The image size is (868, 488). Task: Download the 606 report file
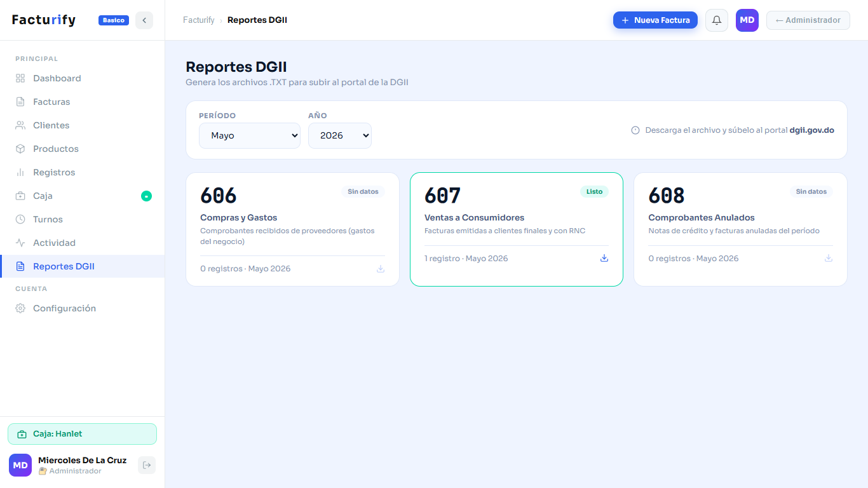pos(381,269)
